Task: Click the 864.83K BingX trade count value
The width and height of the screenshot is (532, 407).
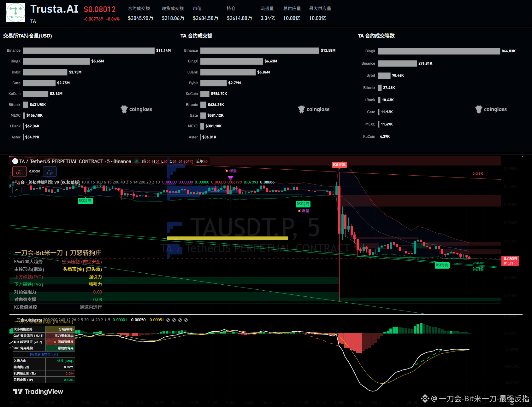Action: [509, 51]
